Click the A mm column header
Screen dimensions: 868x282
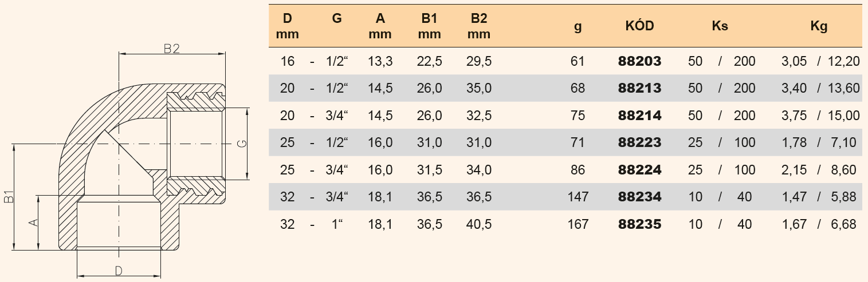click(380, 26)
